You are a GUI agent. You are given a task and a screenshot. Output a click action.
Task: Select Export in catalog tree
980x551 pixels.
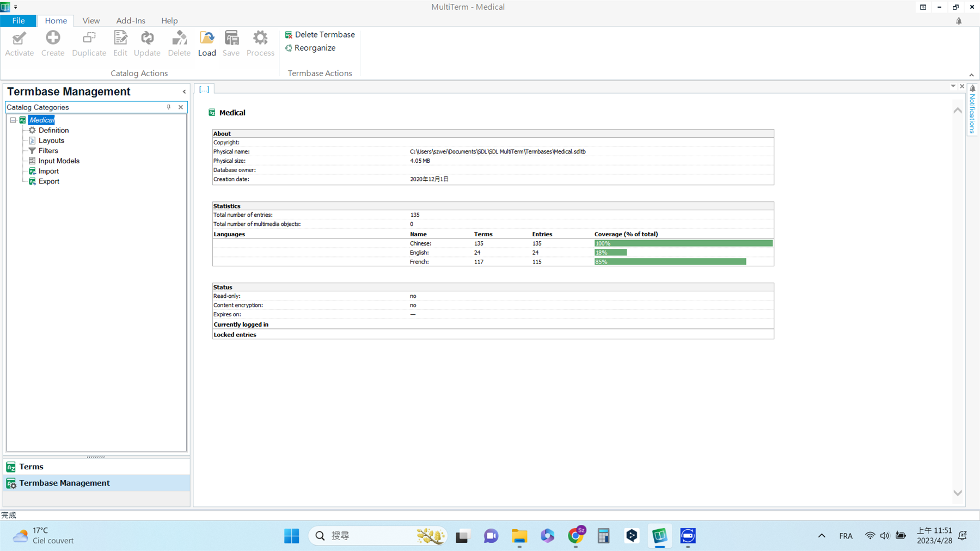click(49, 182)
